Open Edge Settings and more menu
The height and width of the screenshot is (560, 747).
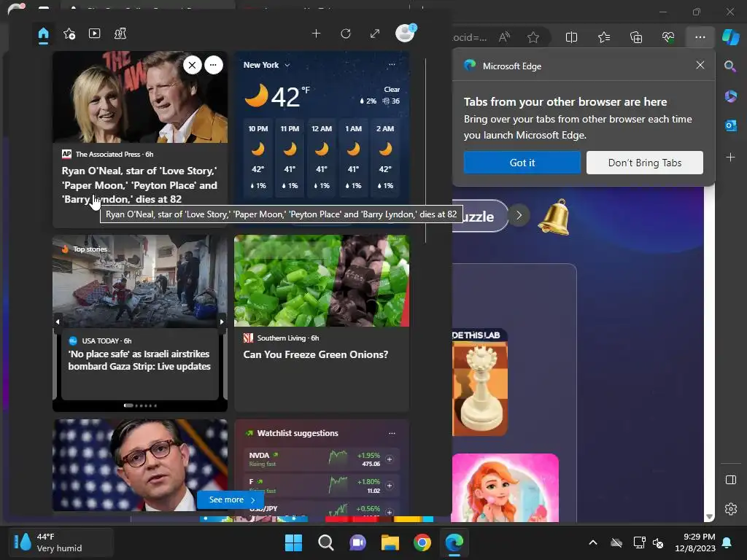700,37
